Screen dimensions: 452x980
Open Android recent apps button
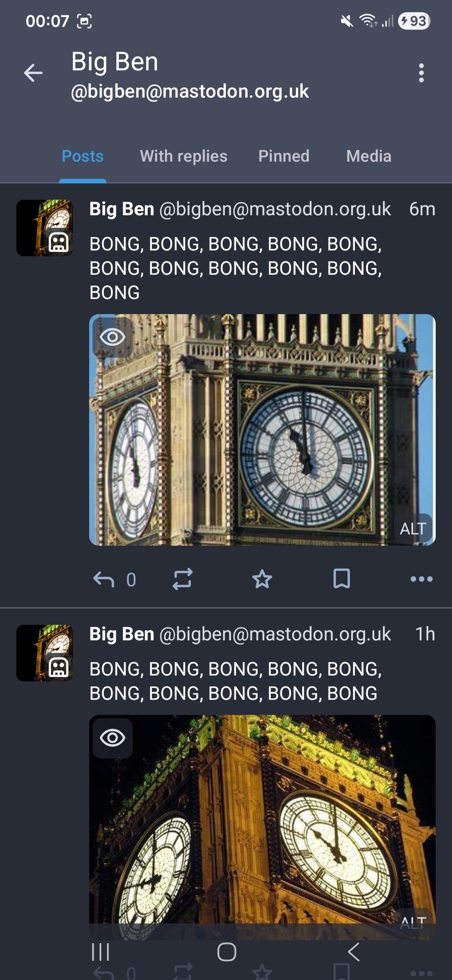100,952
